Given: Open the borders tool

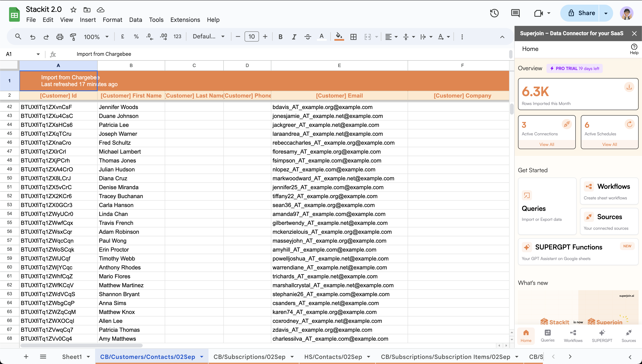Looking at the screenshot, I should click(x=353, y=37).
